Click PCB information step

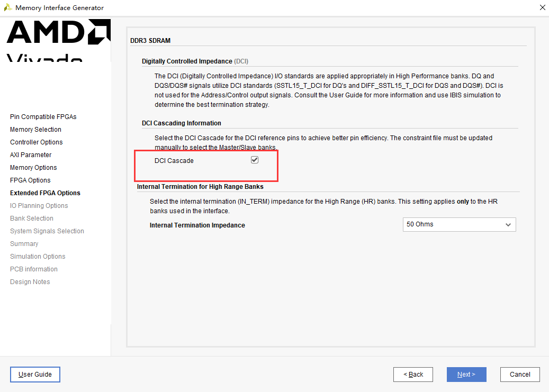point(33,269)
